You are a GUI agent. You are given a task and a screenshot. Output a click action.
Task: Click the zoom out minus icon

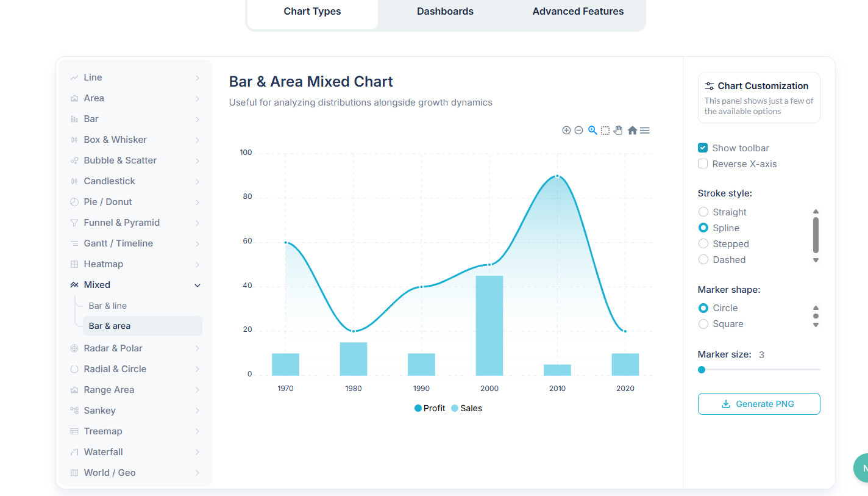pyautogui.click(x=578, y=130)
